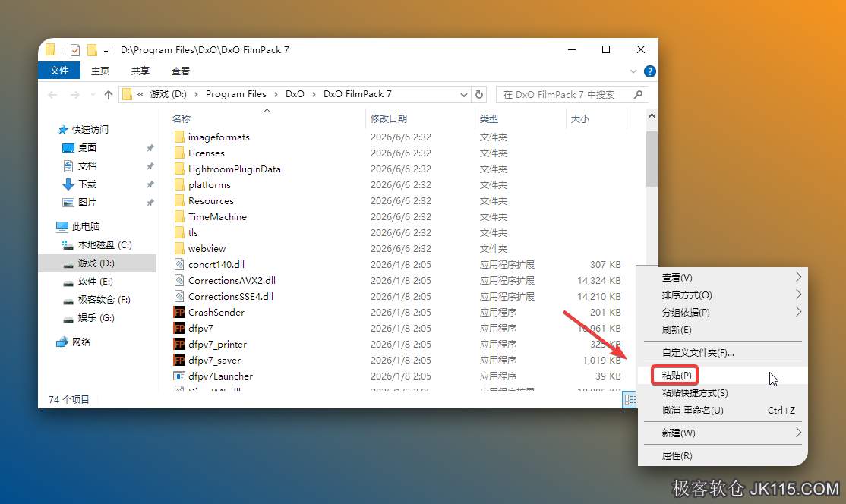The image size is (846, 504).
Task: Select 网络 in the navigation pane
Action: point(81,342)
